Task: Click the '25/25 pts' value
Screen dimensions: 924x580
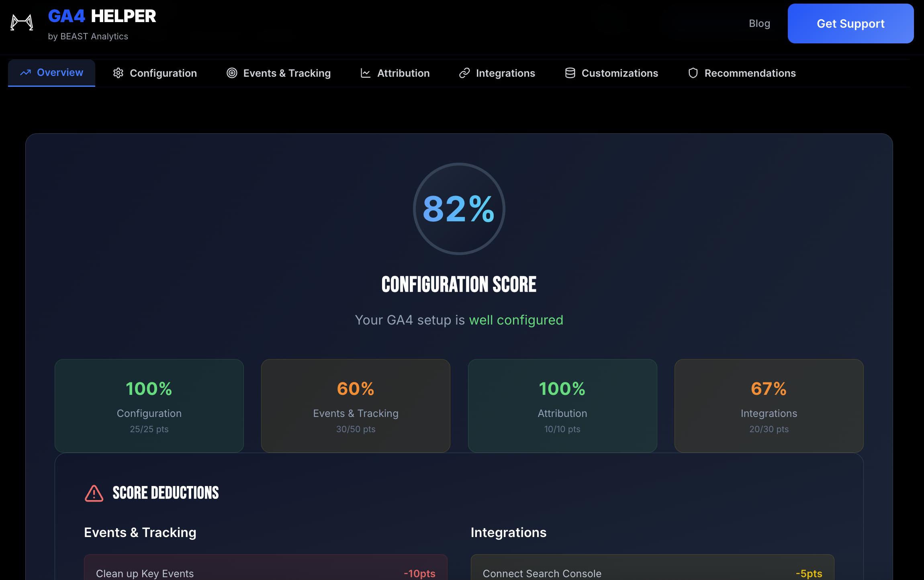Action: [x=149, y=429]
